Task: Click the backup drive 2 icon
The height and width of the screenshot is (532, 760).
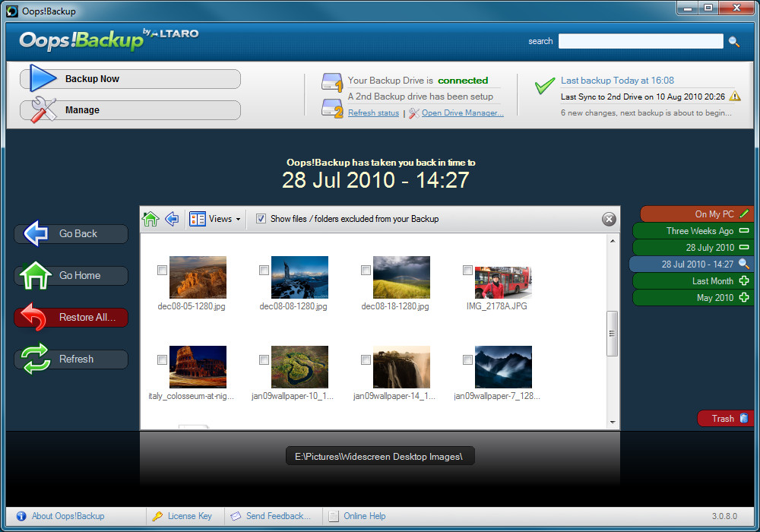Action: (x=332, y=109)
